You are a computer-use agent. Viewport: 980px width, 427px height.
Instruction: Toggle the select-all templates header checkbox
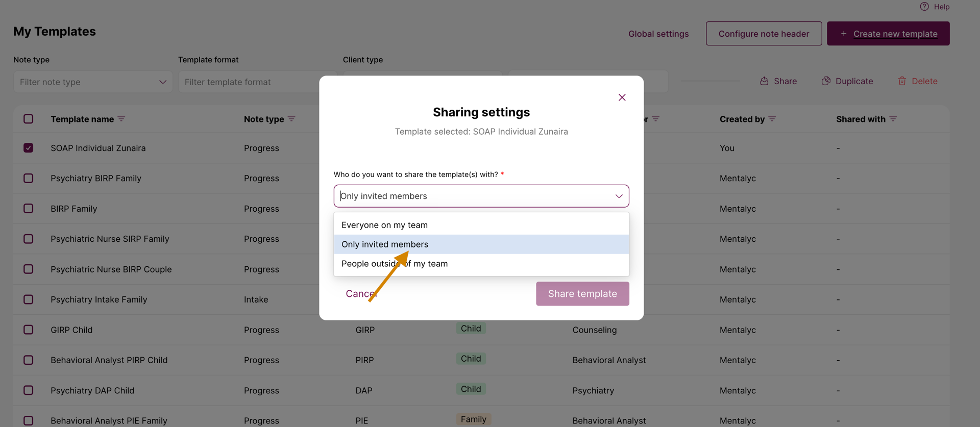pos(29,119)
